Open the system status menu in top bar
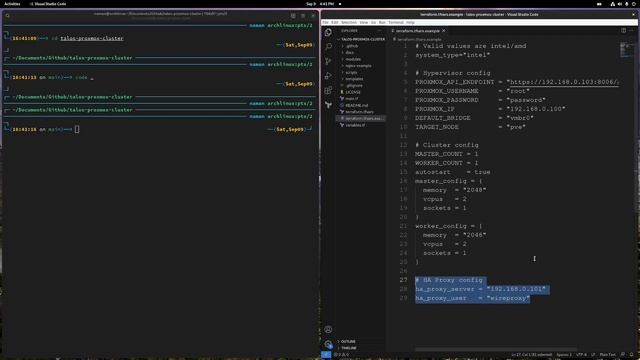640x360 pixels. coord(623,4)
